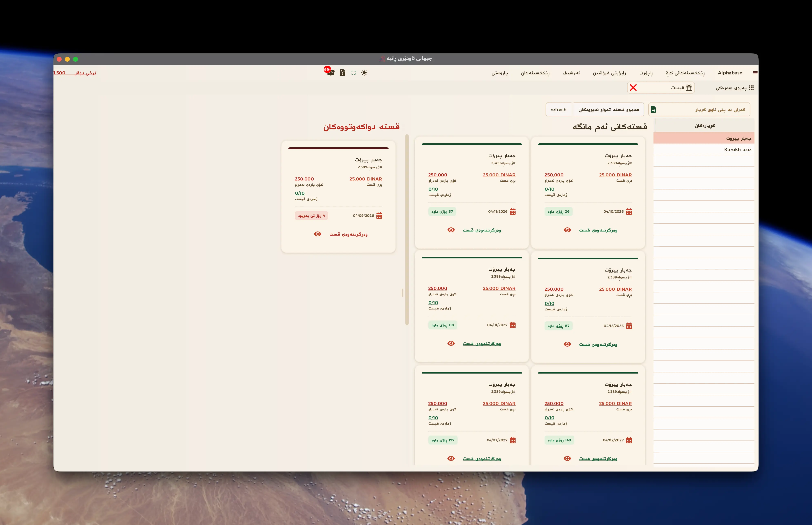View details eye icon on 04/02/2027 card
Screen dimensions: 812x525
coord(567,458)
